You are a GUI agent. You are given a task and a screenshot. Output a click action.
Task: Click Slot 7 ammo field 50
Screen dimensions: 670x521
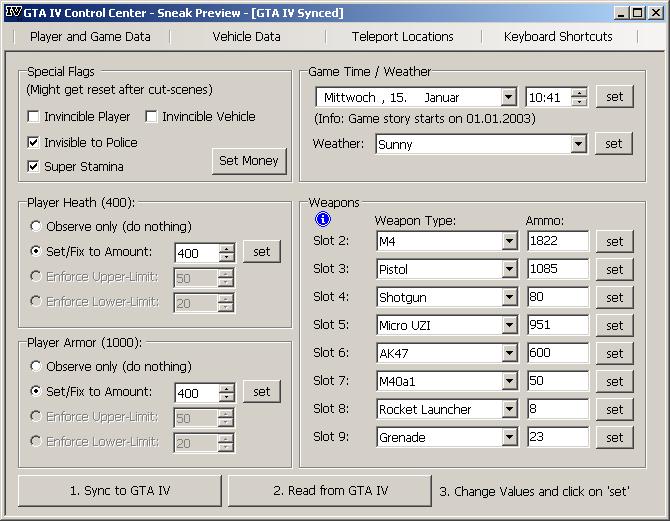558,381
